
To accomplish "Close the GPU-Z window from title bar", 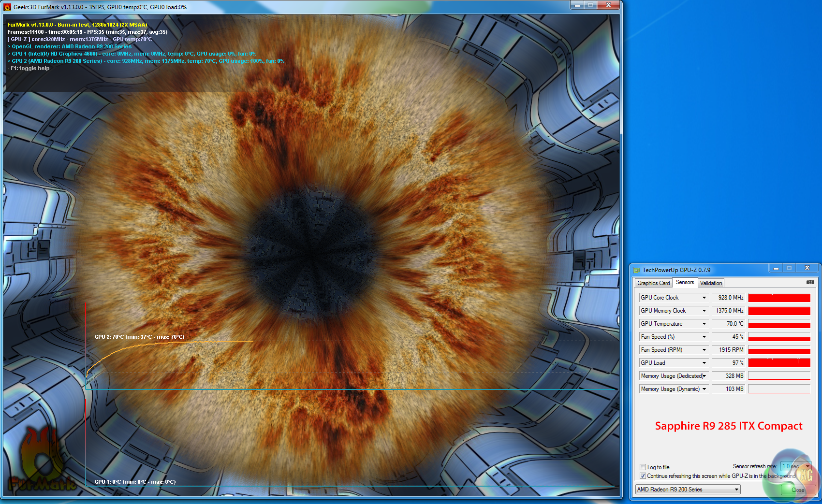I will point(807,268).
